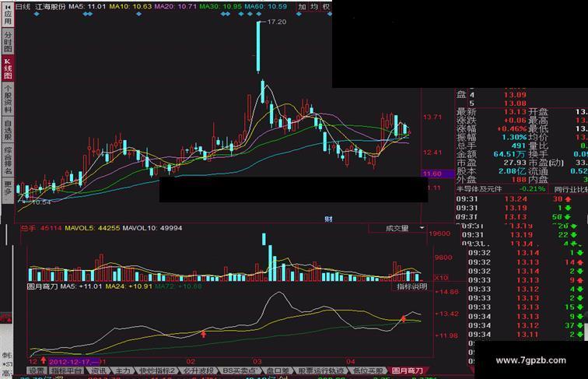The width and height of the screenshot is (588, 379).
Task: Click the red buy arrow near 02
Action: point(204,333)
